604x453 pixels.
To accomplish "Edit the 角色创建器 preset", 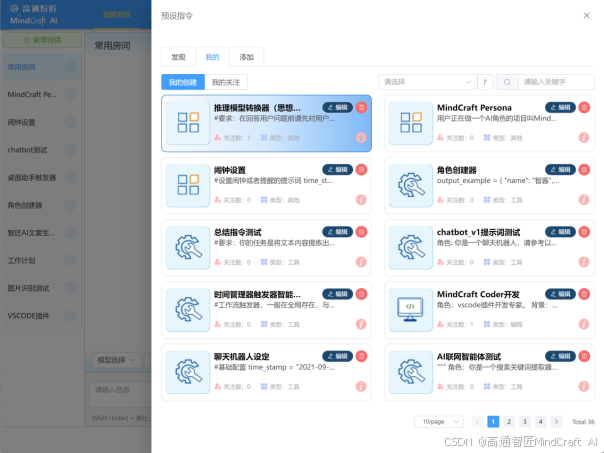I will point(560,169).
